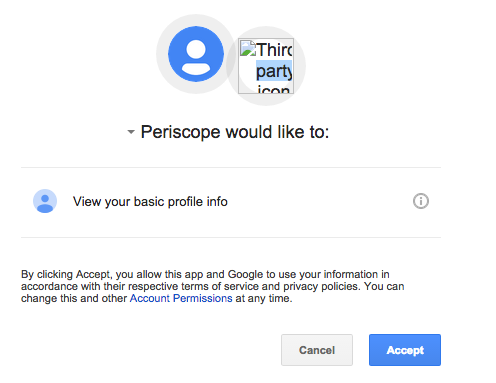Screen dimensions: 496x383
Task: Expand the arrow beside Periscope would like to
Action: [131, 132]
